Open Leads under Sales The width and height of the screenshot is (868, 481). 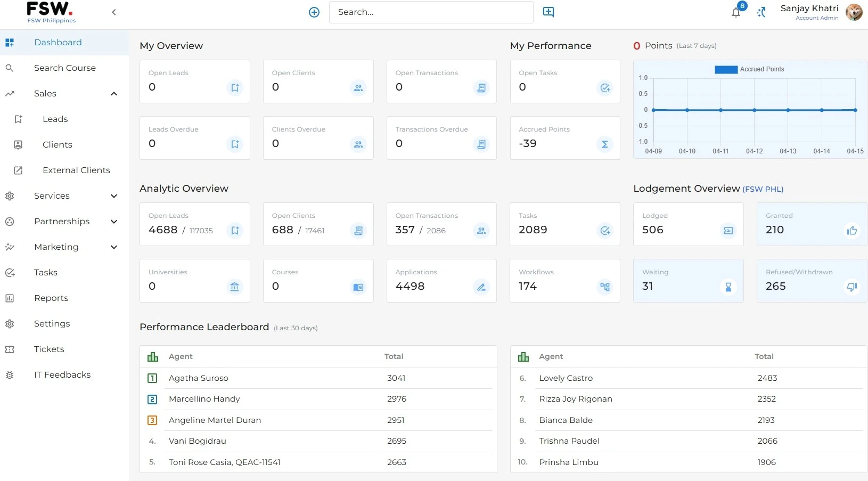point(64,119)
